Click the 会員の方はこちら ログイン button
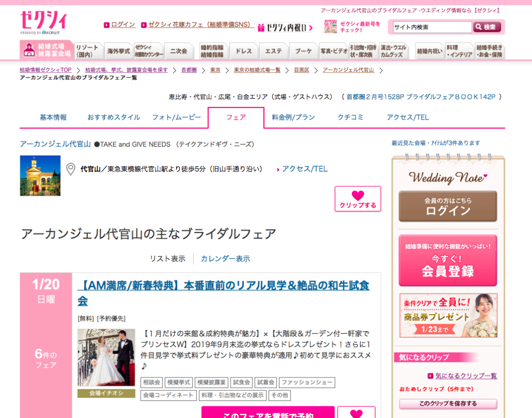This screenshot has width=532, height=418. pos(448,206)
